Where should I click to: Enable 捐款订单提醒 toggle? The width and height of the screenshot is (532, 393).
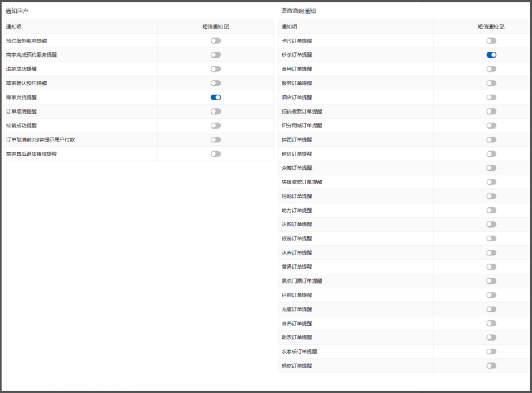pos(491,366)
